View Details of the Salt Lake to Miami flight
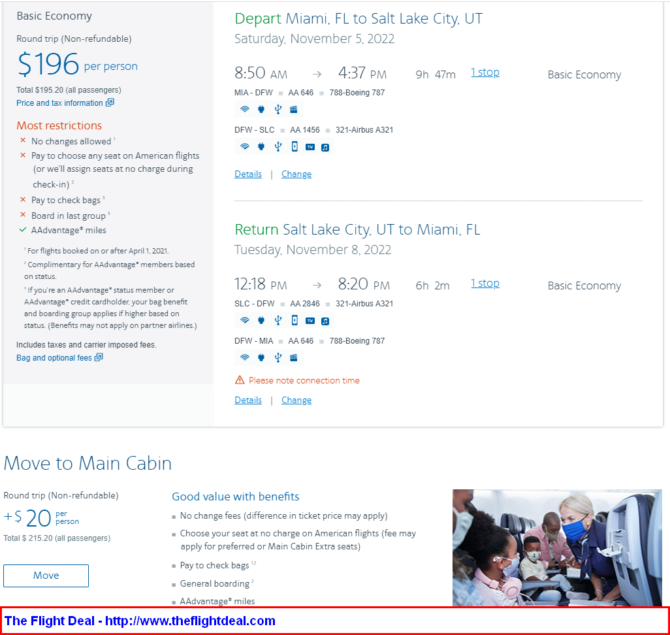This screenshot has height=635, width=670. (x=248, y=400)
